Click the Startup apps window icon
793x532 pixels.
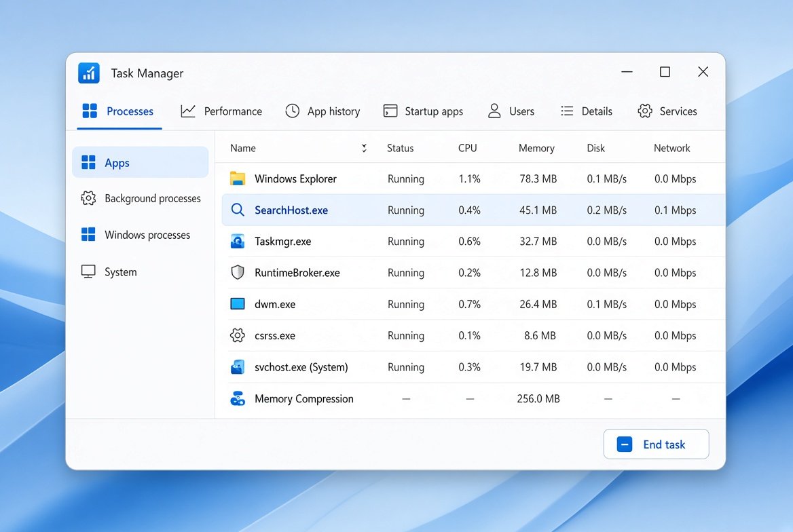click(390, 111)
